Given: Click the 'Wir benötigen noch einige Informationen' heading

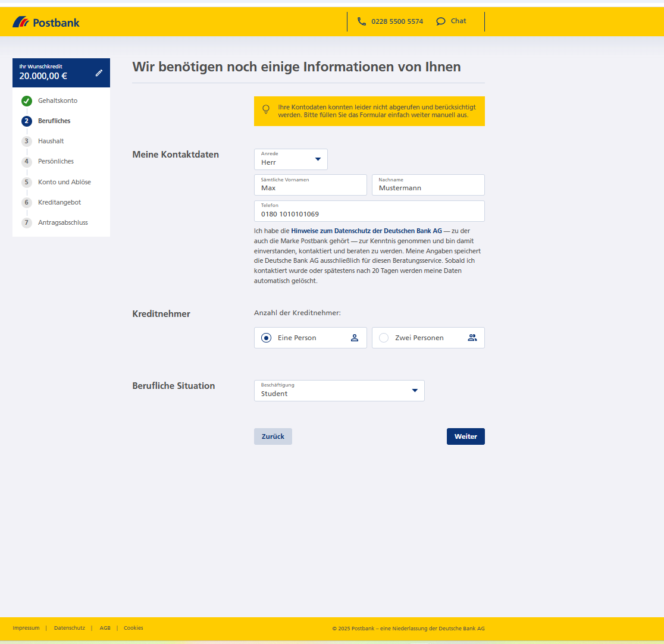Looking at the screenshot, I should pyautogui.click(x=296, y=67).
